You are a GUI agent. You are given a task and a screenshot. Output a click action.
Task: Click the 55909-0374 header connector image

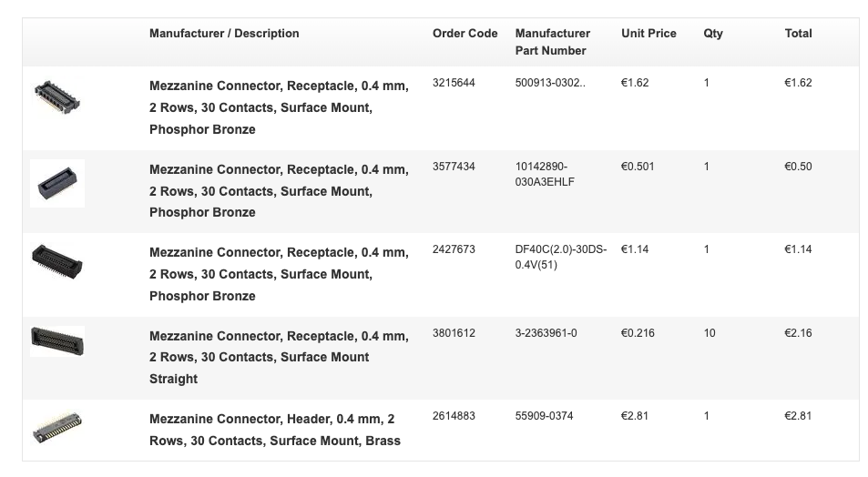56,427
